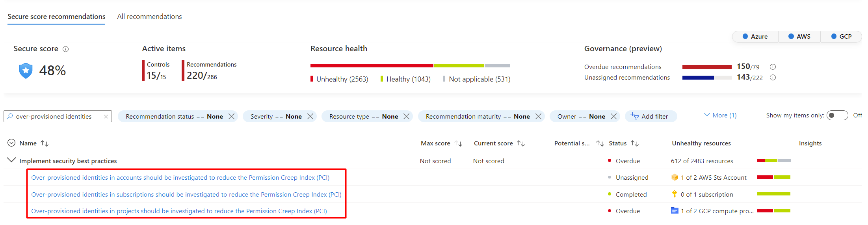Click the 48% secure score value

coord(52,71)
